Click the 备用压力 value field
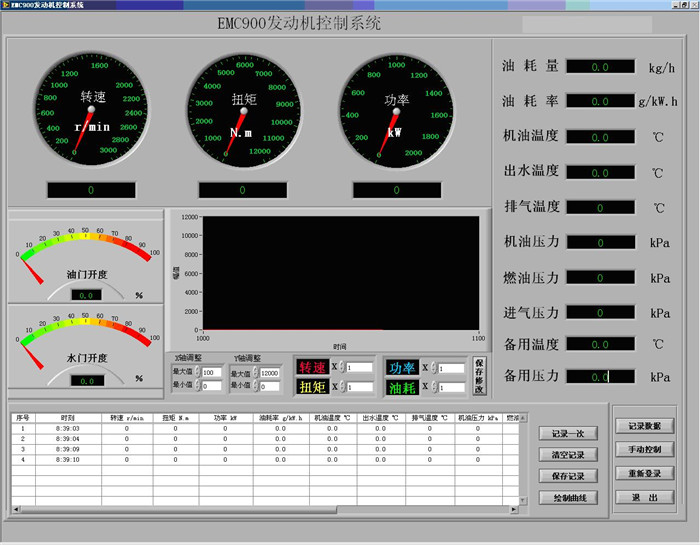The height and width of the screenshot is (545, 700). tap(600, 377)
